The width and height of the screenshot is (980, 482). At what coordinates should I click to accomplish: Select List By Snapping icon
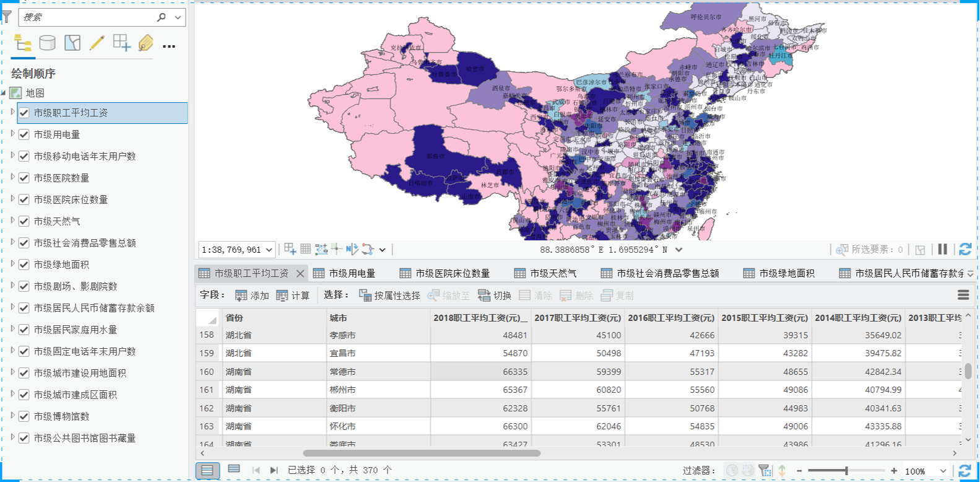121,43
